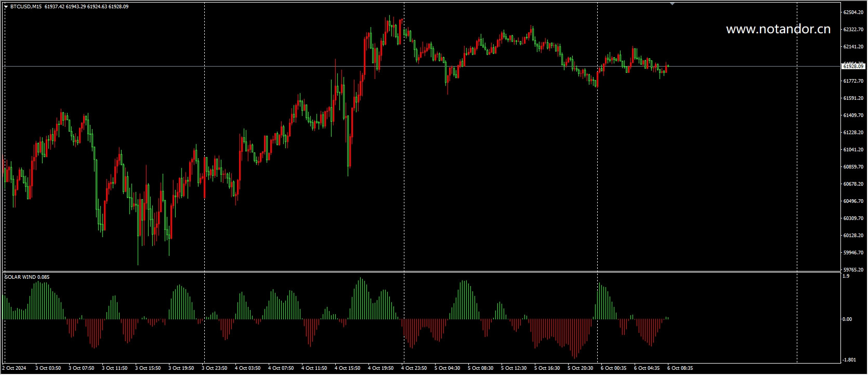Click the 5 Oct 12:30 time label
868x375 pixels.
(x=514, y=368)
